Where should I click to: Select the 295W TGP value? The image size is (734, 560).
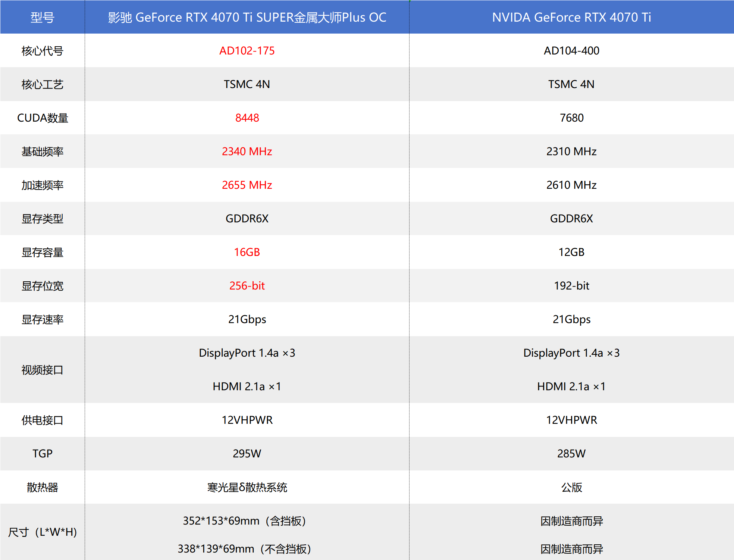pyautogui.click(x=247, y=454)
